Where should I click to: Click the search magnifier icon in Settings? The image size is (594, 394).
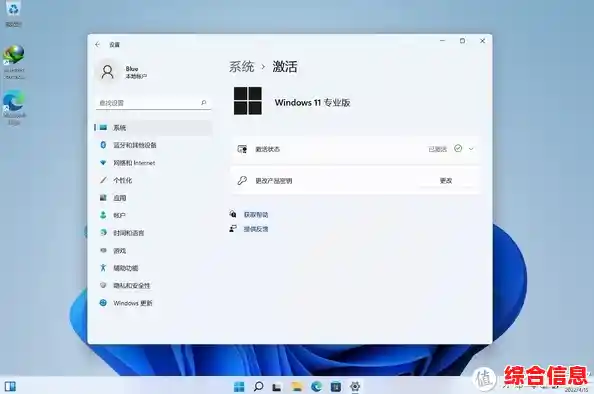pyautogui.click(x=204, y=103)
